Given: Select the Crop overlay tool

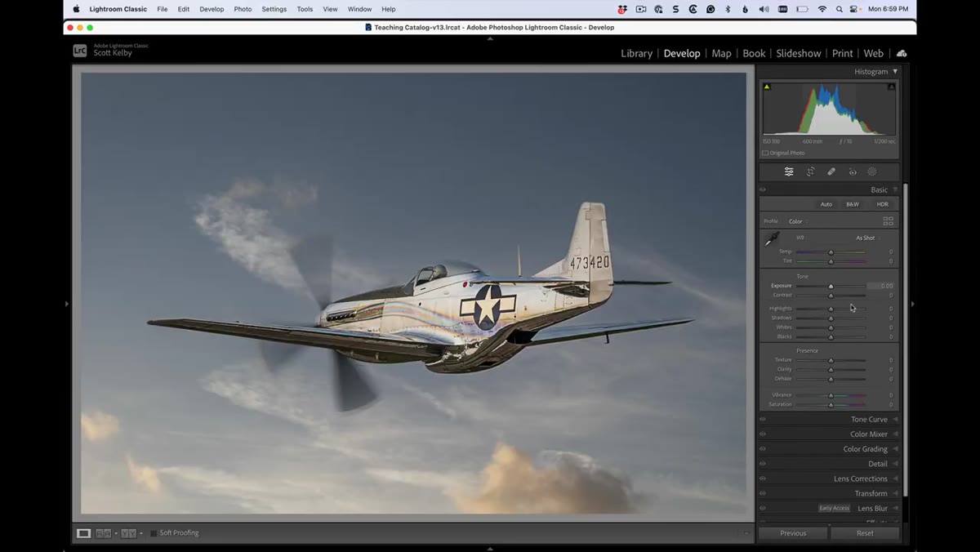Looking at the screenshot, I should coord(810,171).
